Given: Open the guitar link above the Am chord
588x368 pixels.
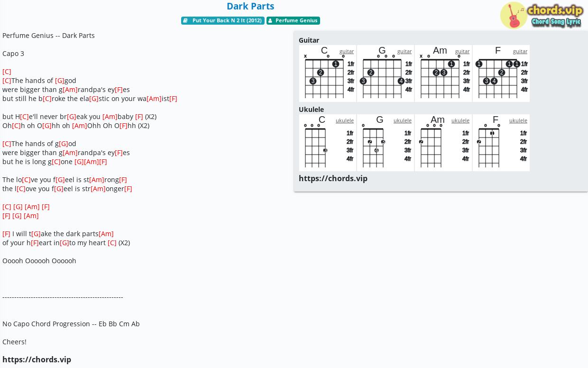Looking at the screenshot, I should pos(462,51).
